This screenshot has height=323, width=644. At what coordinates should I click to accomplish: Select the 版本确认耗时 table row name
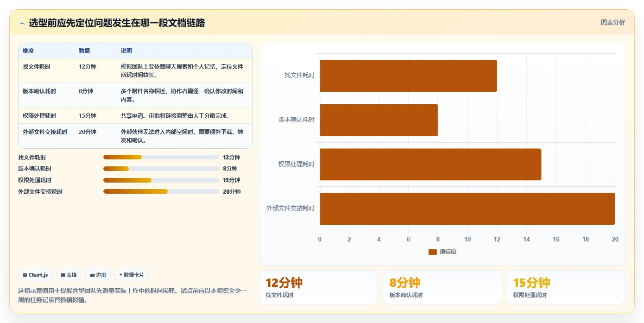click(x=39, y=91)
